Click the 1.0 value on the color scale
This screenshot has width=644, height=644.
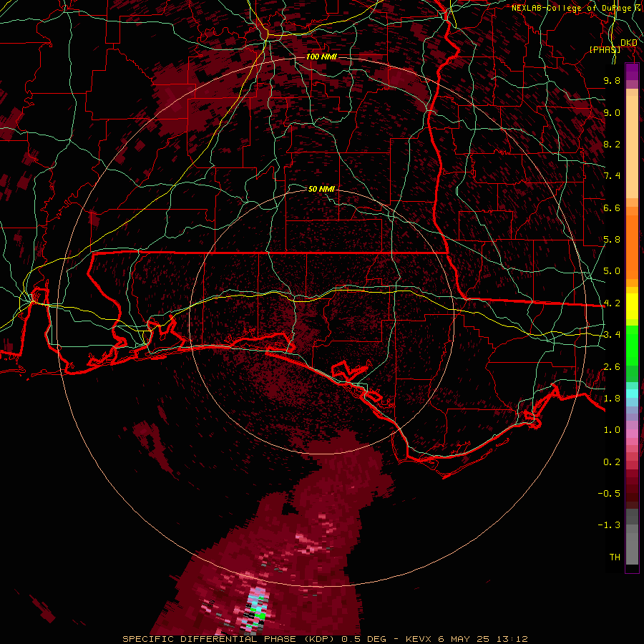click(x=612, y=430)
